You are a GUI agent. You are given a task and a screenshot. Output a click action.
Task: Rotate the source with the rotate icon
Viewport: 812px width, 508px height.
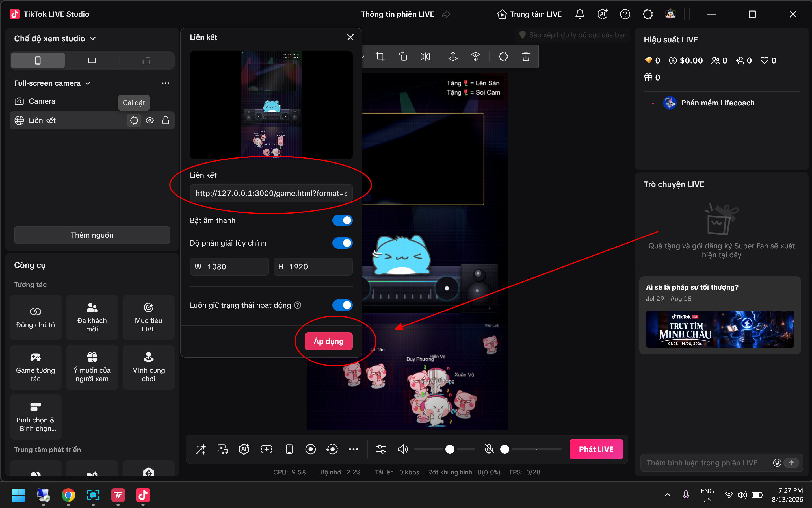tap(403, 57)
